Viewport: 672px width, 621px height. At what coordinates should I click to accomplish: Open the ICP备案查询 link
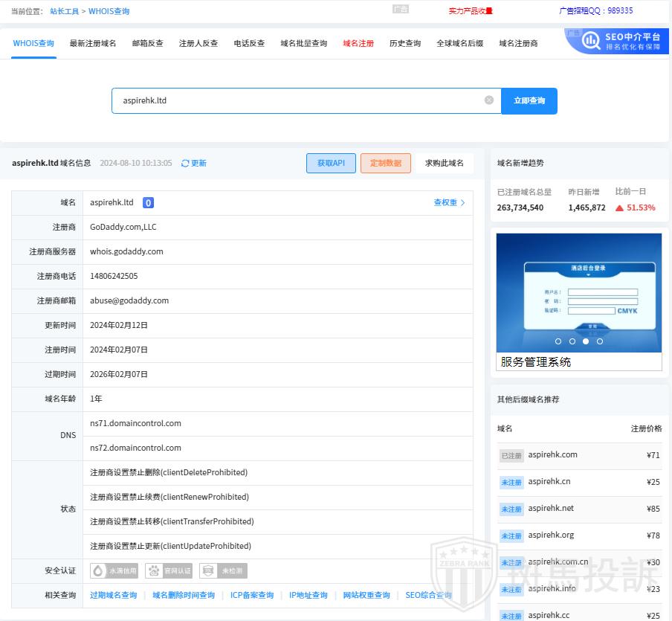251,596
